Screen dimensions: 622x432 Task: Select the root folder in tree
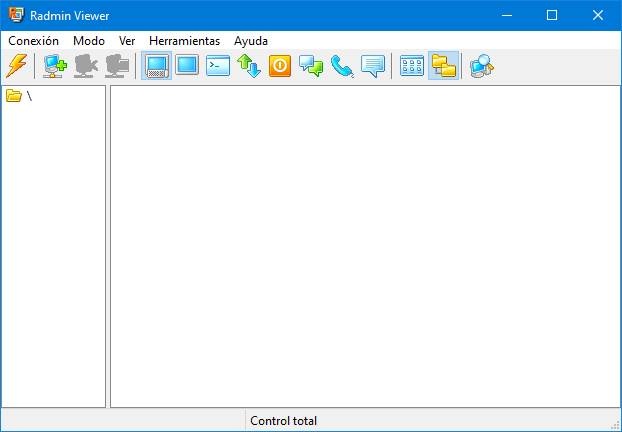coord(19,96)
